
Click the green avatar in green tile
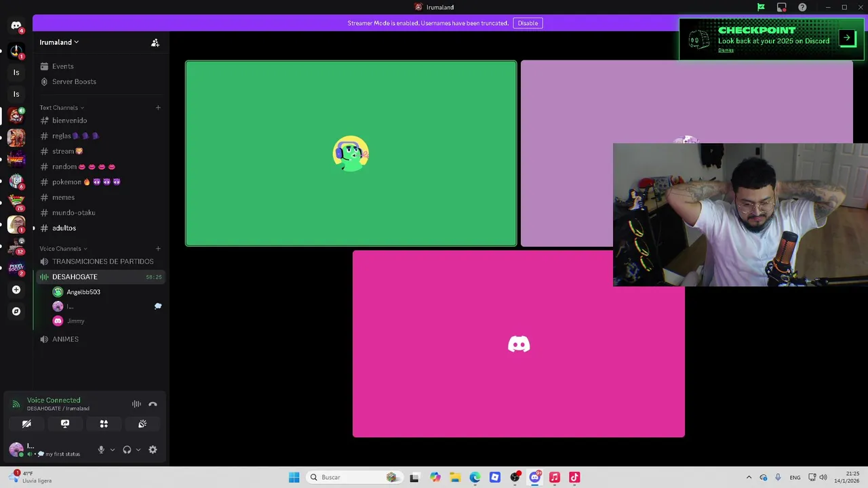351,154
